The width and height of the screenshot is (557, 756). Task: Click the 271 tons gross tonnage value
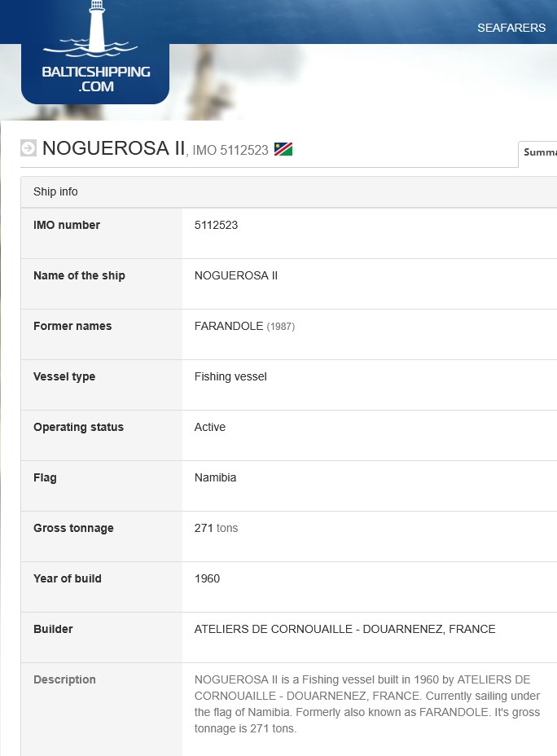216,528
